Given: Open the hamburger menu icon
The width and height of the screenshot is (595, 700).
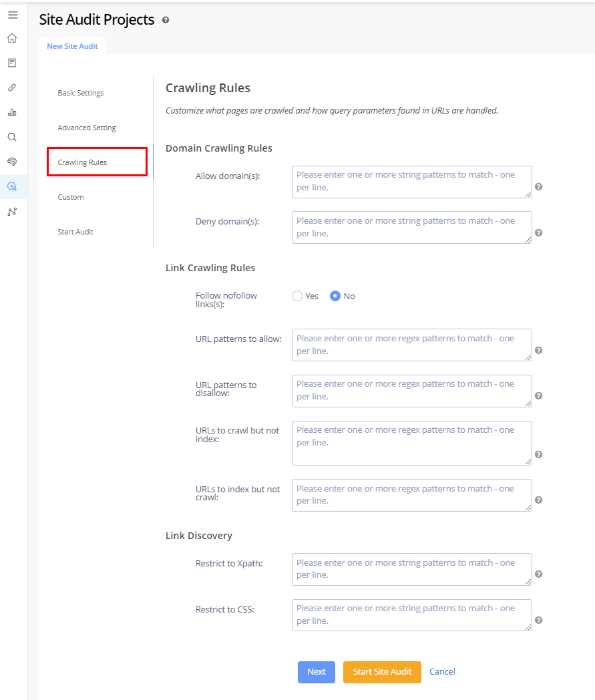Looking at the screenshot, I should pyautogui.click(x=13, y=15).
